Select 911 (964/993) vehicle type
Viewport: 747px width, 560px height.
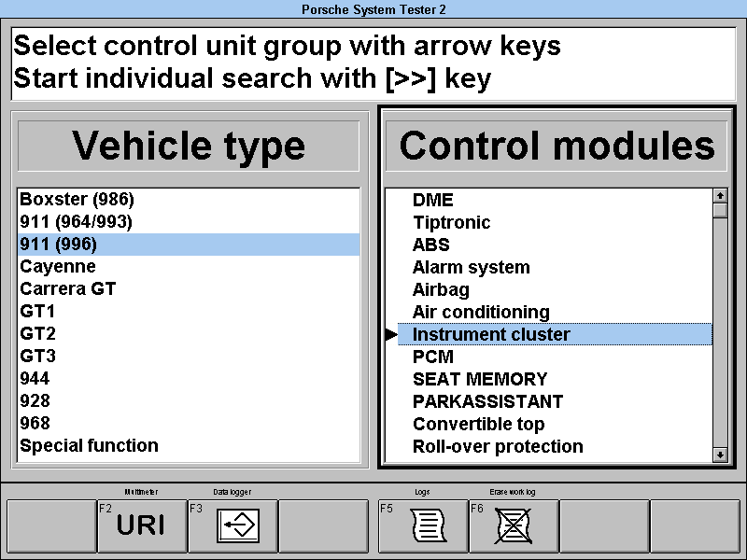(189, 221)
